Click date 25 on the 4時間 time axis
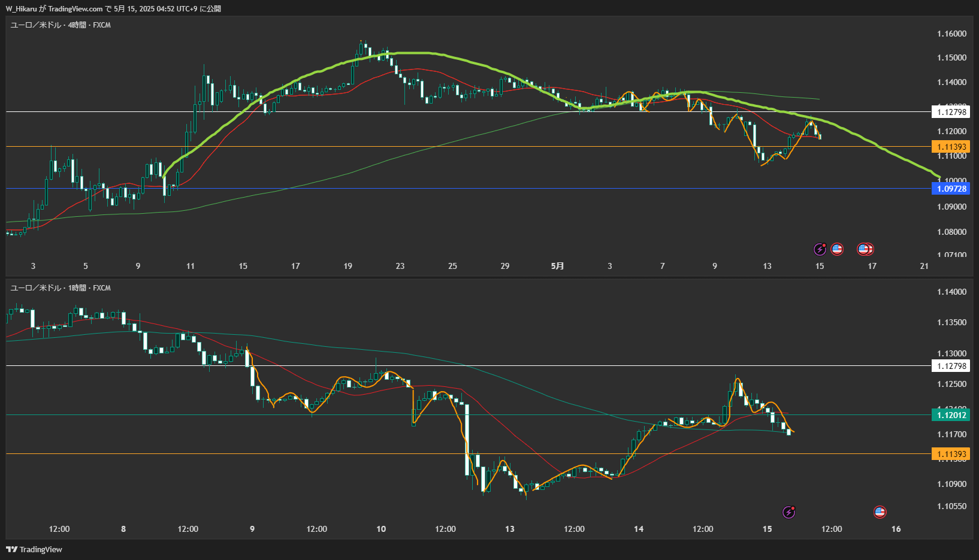This screenshot has height=560, width=979. pyautogui.click(x=452, y=266)
